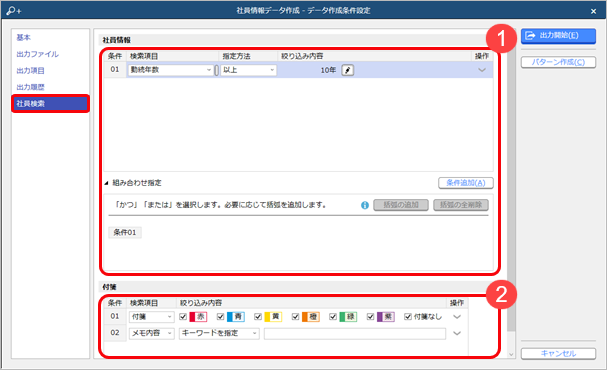
Task: Switch to the 出力ファイル tab
Action: click(x=38, y=54)
